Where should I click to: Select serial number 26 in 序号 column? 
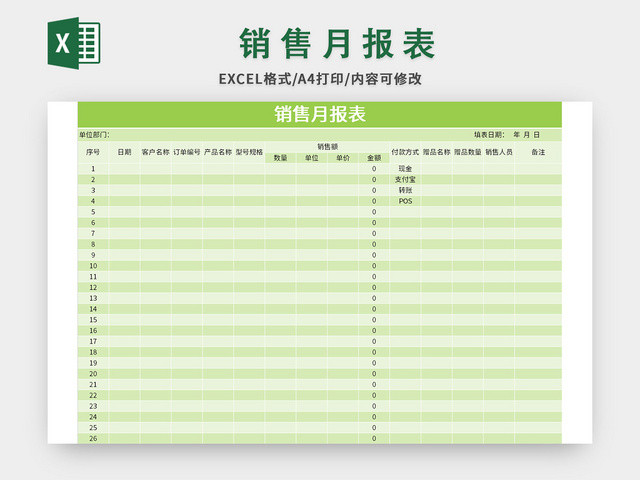click(93, 439)
